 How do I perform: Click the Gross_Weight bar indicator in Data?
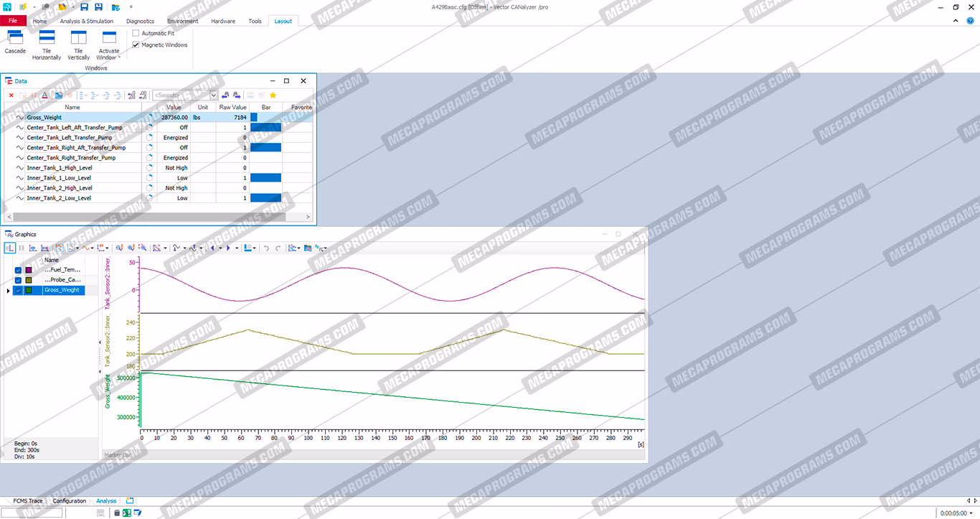[253, 117]
